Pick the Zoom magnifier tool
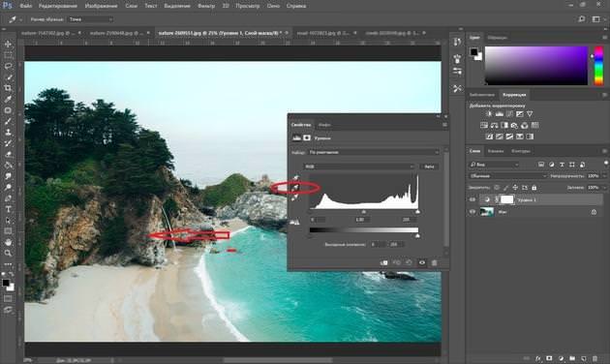 [8, 254]
